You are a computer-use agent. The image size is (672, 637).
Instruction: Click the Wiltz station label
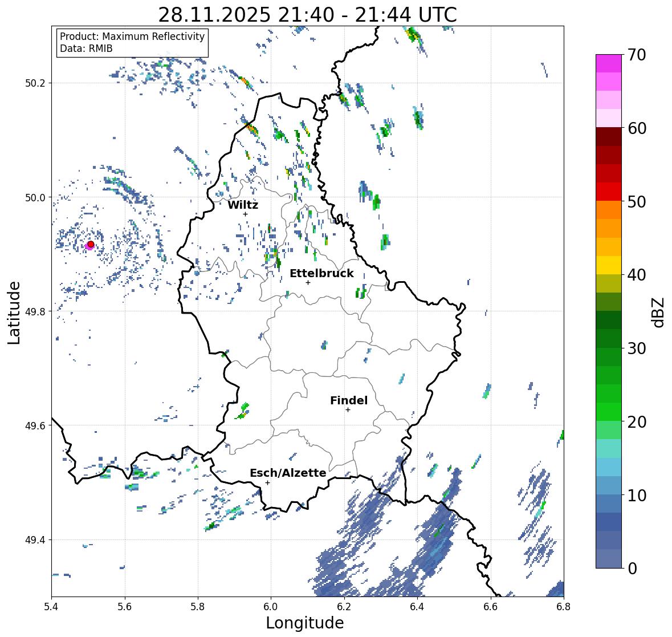tap(243, 205)
